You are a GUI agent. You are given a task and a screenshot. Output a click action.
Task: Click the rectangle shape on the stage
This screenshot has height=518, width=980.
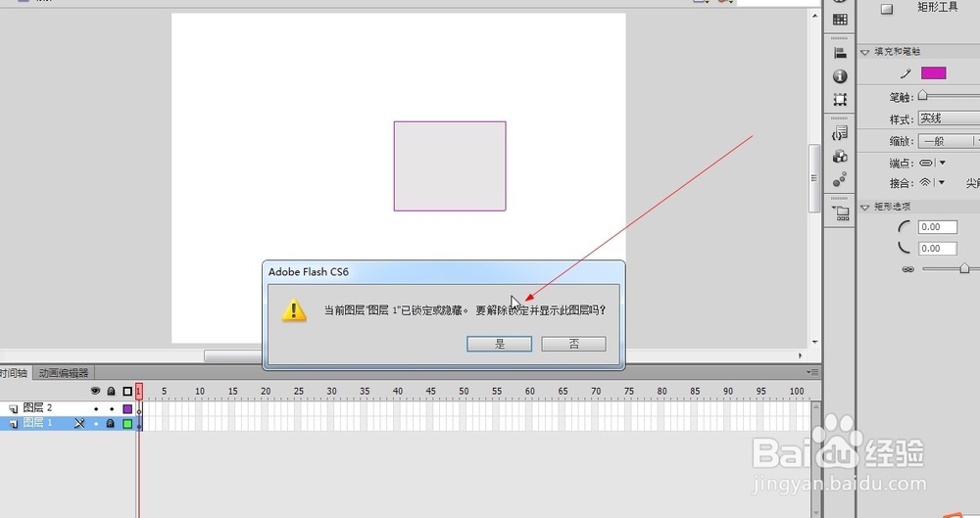(450, 166)
